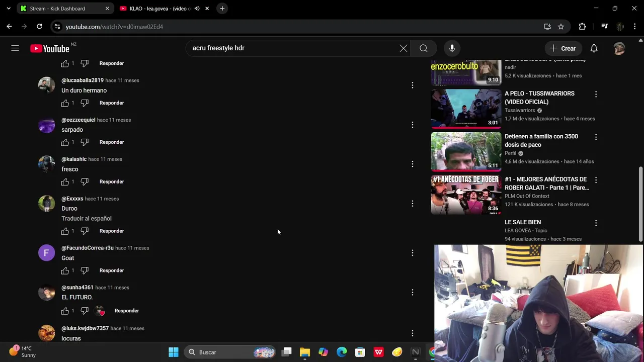Close the KLAO - lea.govea tab
This screenshot has width=644, height=362.
207,9
